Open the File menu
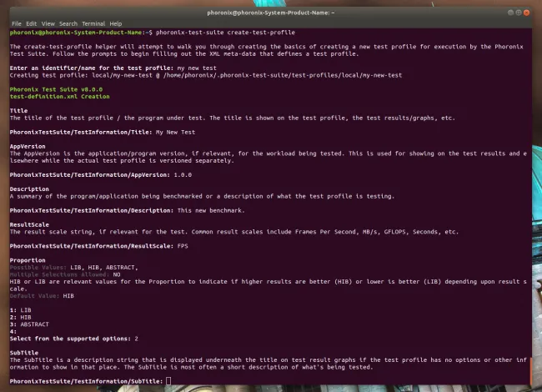The image size is (542, 392). [x=16, y=23]
